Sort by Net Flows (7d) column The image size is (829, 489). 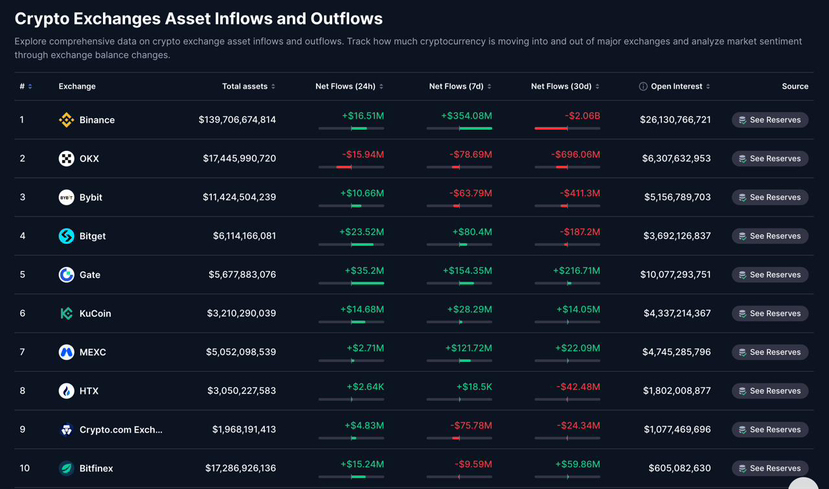click(x=460, y=86)
